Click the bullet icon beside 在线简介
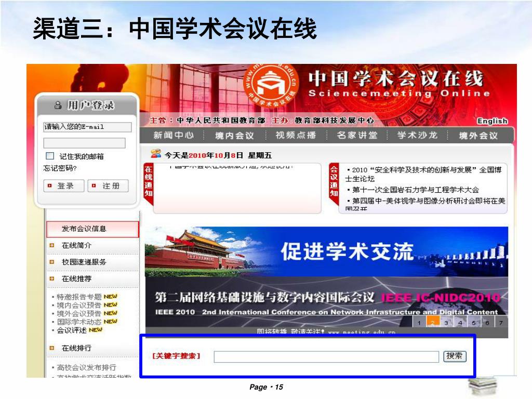Image resolution: width=532 pixels, height=399 pixels. (x=52, y=245)
